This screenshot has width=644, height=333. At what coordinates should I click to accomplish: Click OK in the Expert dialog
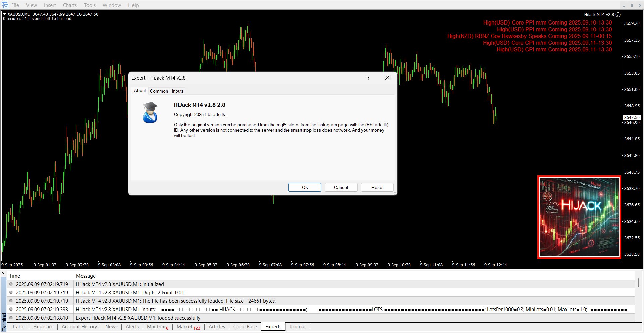click(x=305, y=187)
